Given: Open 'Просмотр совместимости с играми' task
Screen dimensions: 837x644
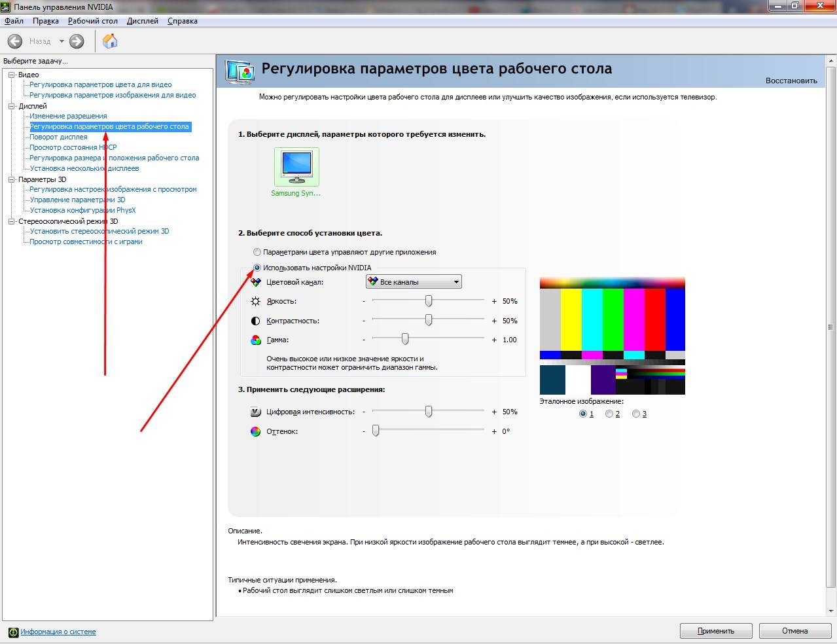Looking at the screenshot, I should (86, 241).
